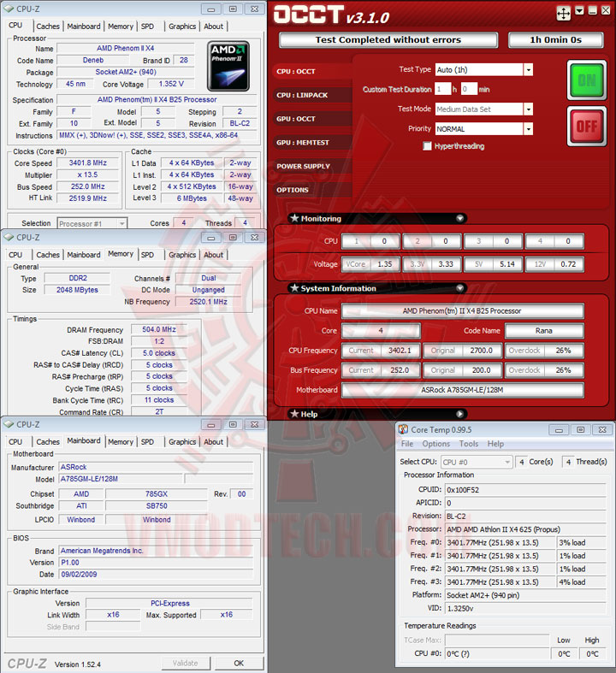Click the green ON button in OCCT
Viewport: 616px width, 673px height.
point(587,80)
